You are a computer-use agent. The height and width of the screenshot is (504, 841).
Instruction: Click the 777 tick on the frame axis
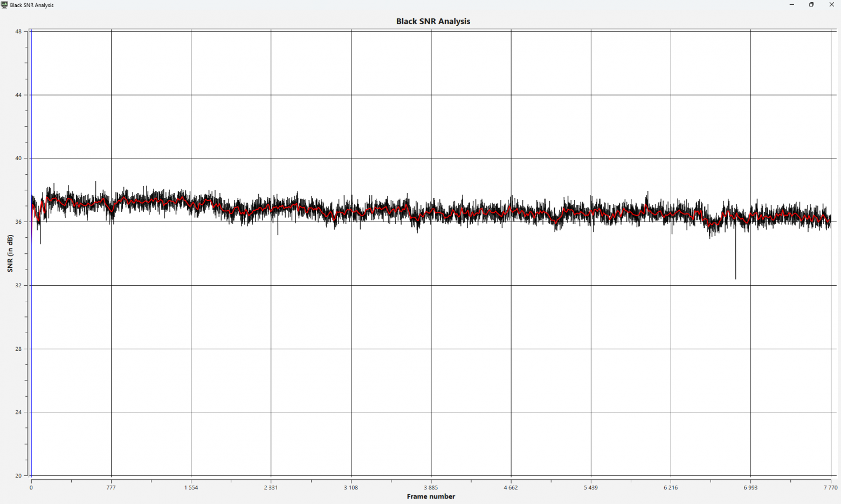(111, 488)
